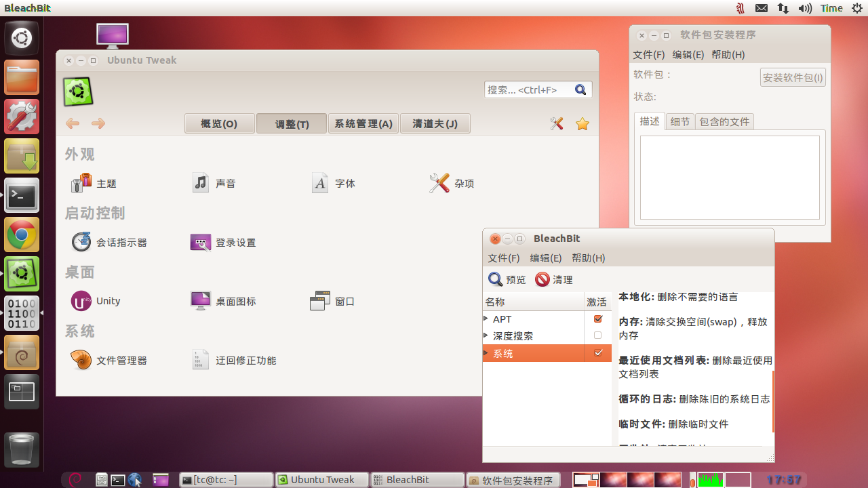Image resolution: width=868 pixels, height=488 pixels.
Task: Open network indicator in top panel
Action: coord(783,8)
